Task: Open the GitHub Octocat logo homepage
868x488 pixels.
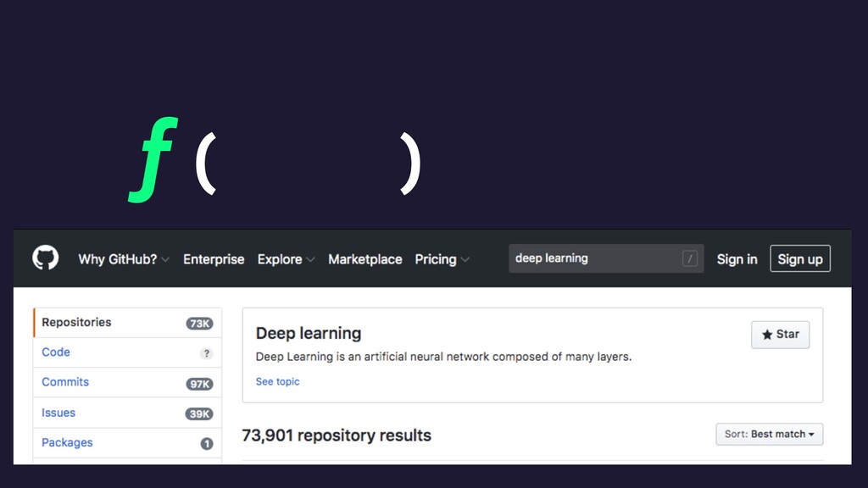Action: (46, 258)
